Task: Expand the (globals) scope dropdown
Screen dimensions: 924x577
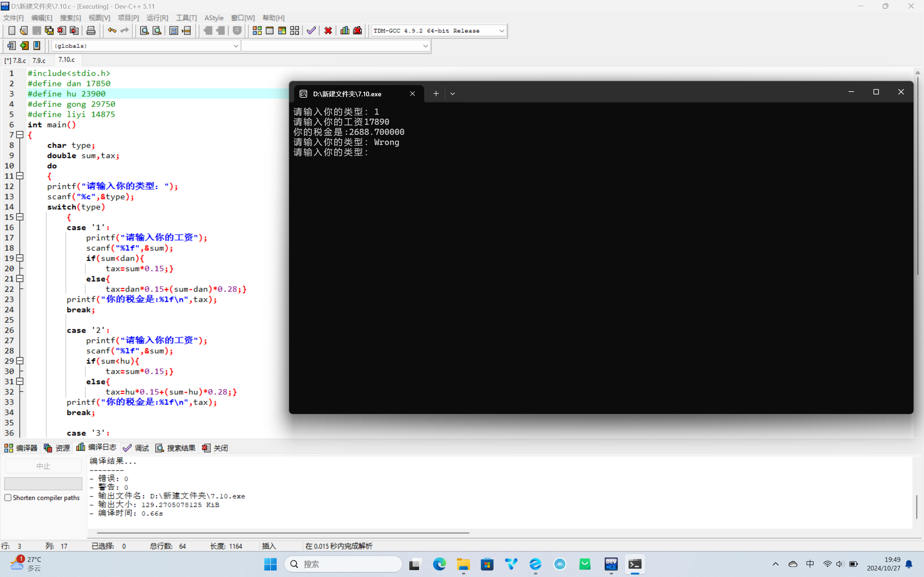Action: coord(236,46)
